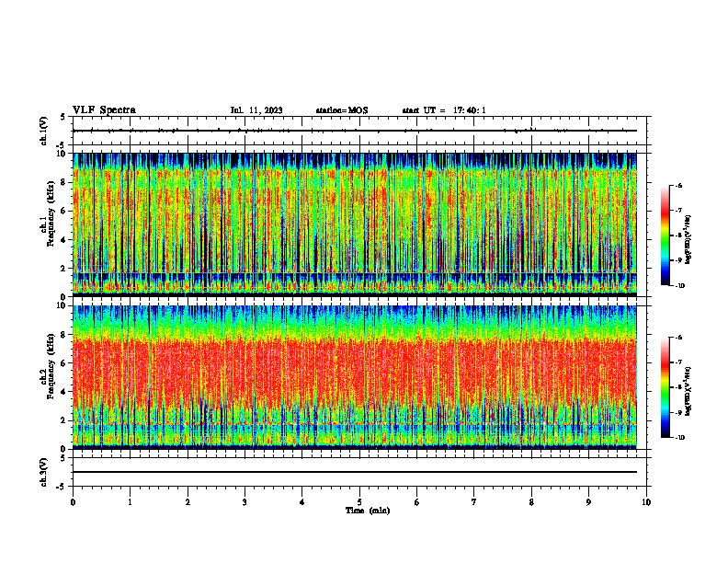Click the ch.1 voltage waveform trace
This screenshot has width=728, height=563.
coord(355,131)
